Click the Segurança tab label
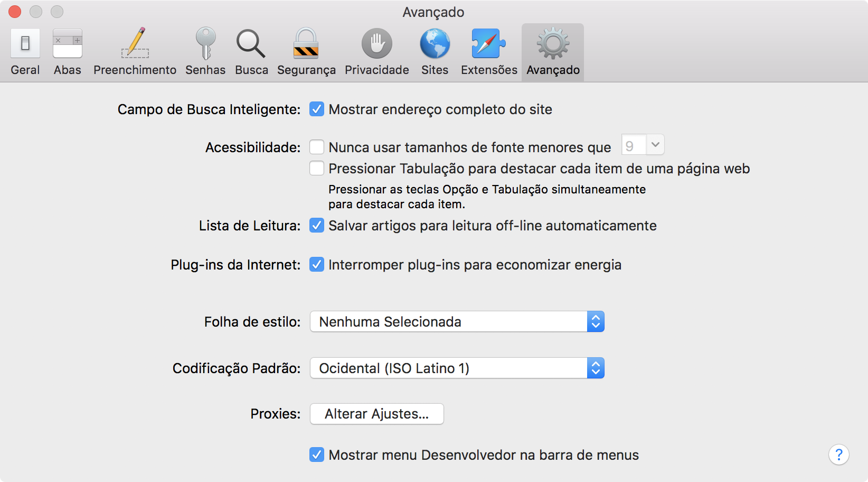868x482 pixels. (306, 70)
